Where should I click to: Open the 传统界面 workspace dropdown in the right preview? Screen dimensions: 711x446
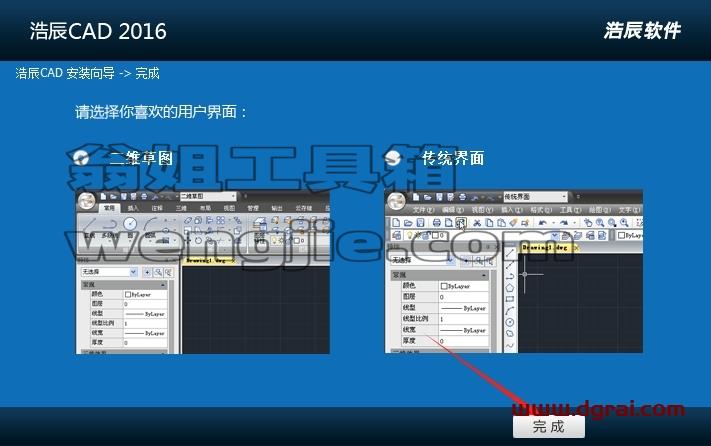(536, 197)
